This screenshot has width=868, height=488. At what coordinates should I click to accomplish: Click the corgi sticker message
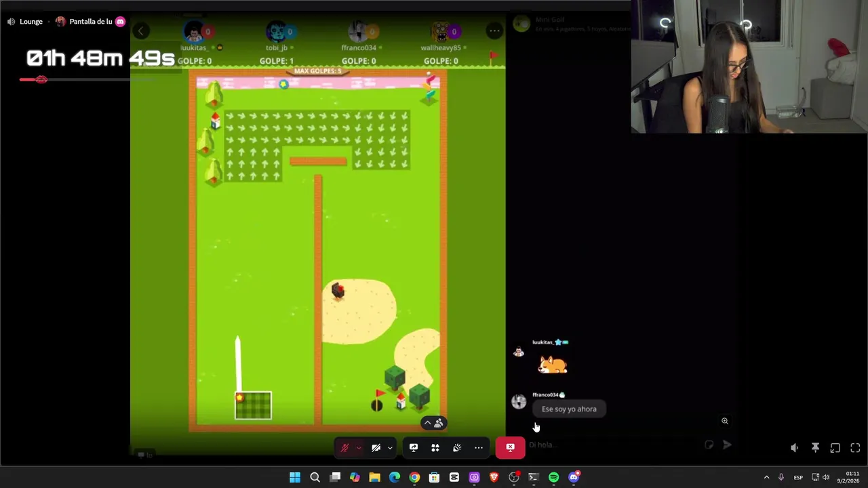tap(553, 366)
